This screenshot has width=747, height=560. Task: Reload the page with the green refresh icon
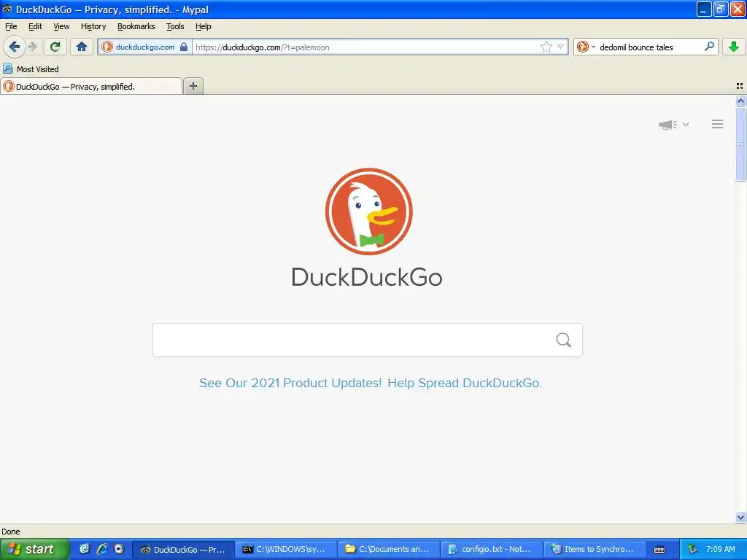55,47
